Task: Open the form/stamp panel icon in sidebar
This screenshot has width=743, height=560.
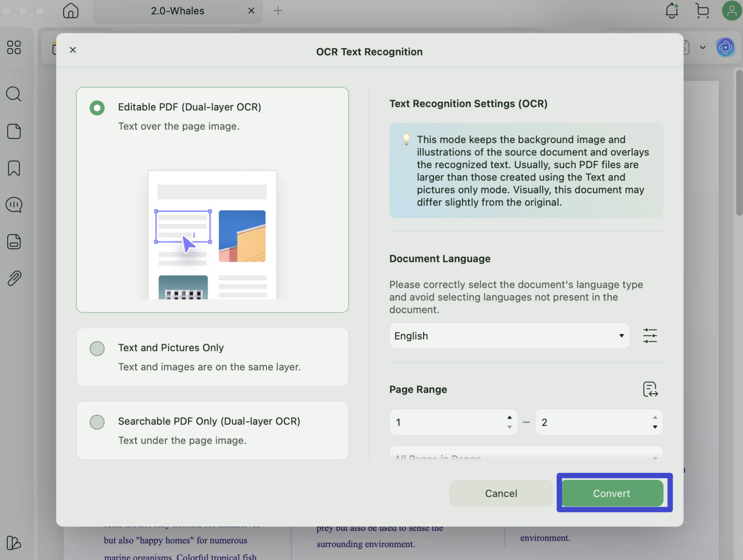Action: [14, 242]
